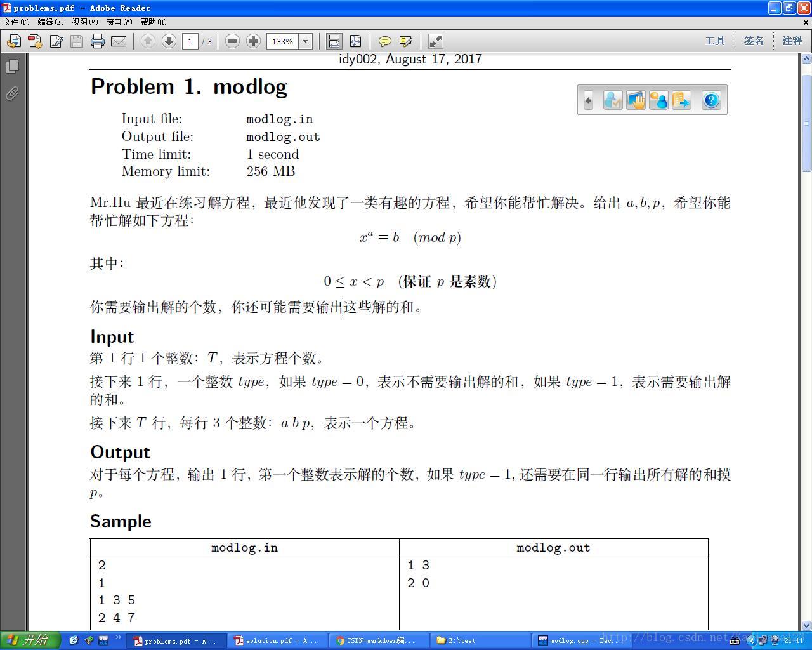Go to next page with down arrow
This screenshot has height=650, width=812.
click(x=169, y=41)
